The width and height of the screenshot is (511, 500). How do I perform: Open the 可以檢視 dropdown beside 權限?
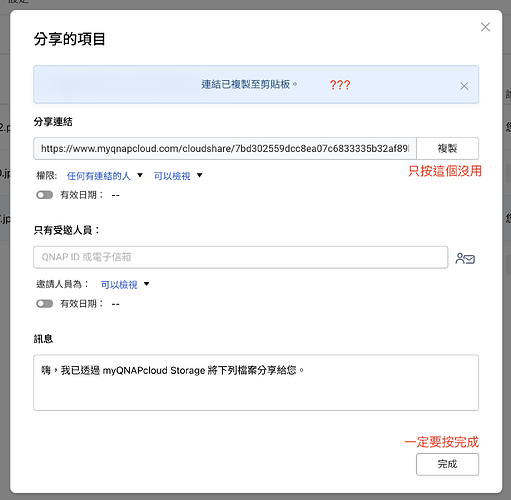pyautogui.click(x=178, y=176)
